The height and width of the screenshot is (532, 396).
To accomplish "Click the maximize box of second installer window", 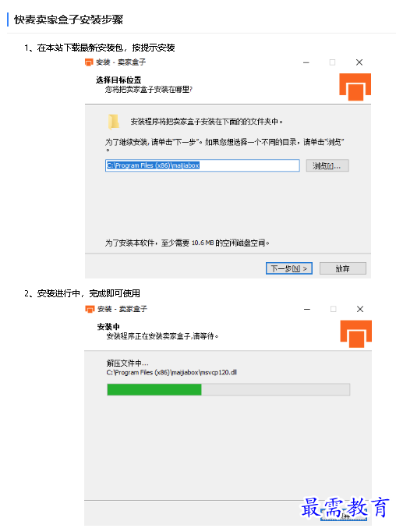I will [334, 309].
